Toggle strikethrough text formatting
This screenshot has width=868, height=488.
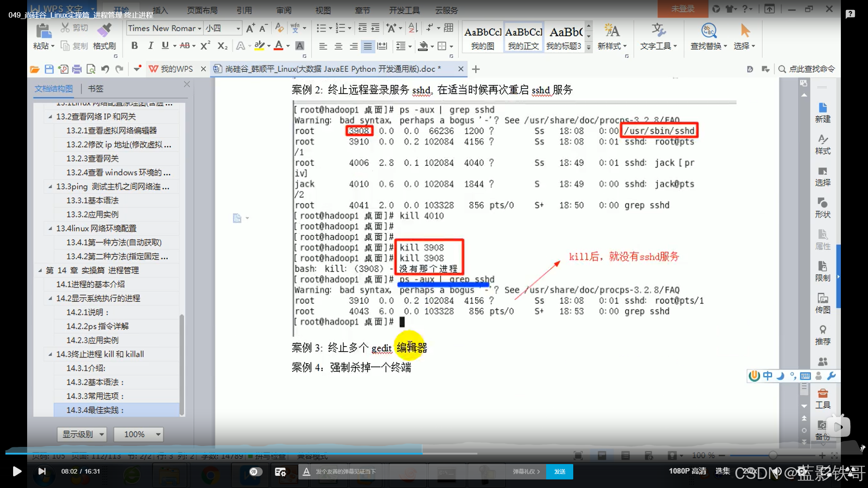(185, 46)
